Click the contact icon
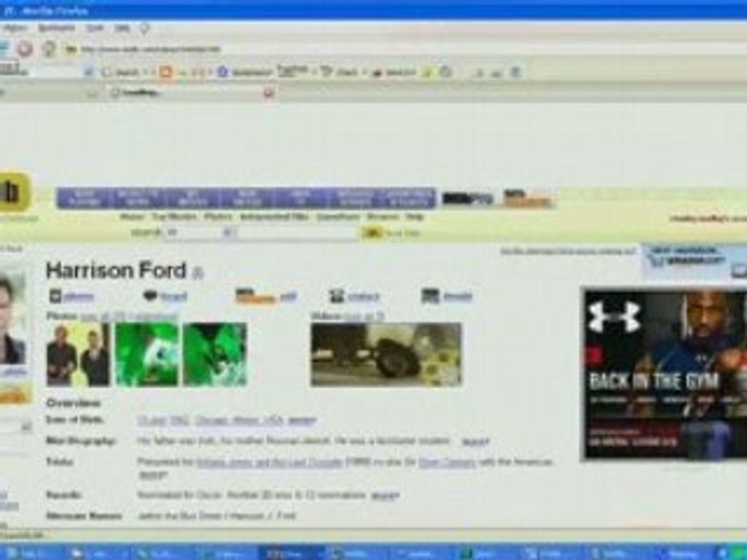Screen dimensions: 747x560 point(336,296)
